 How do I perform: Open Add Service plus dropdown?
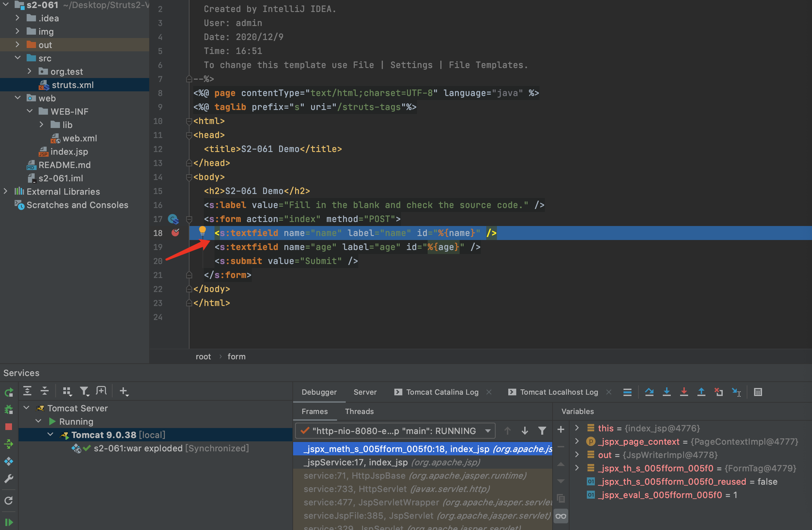pyautogui.click(x=124, y=391)
